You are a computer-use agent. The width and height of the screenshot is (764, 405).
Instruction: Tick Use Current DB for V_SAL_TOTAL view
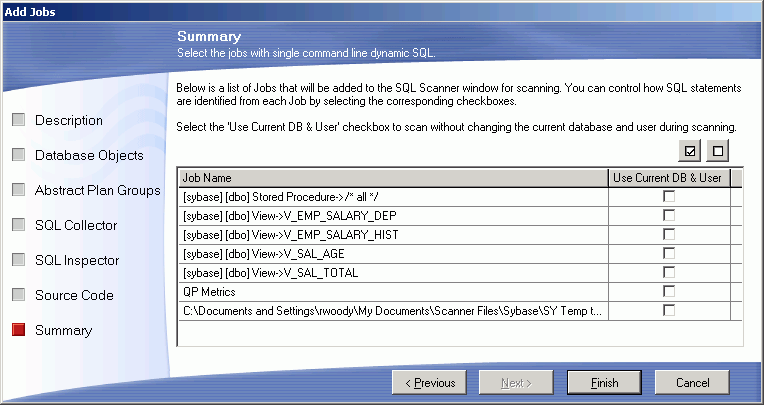(669, 272)
